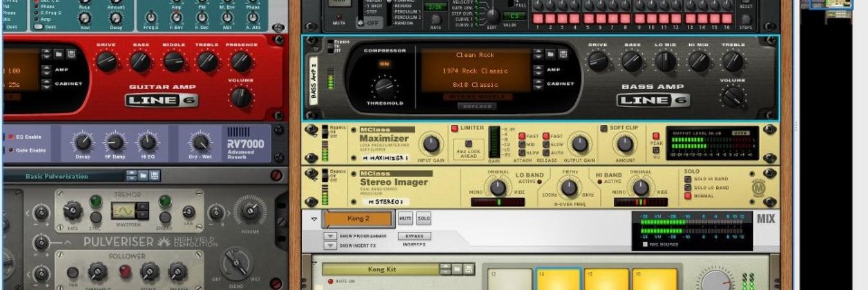This screenshot has height=290, width=868.
Task: Change the Guitar Amp CABINET model selector
Action: pyautogui.click(x=46, y=83)
